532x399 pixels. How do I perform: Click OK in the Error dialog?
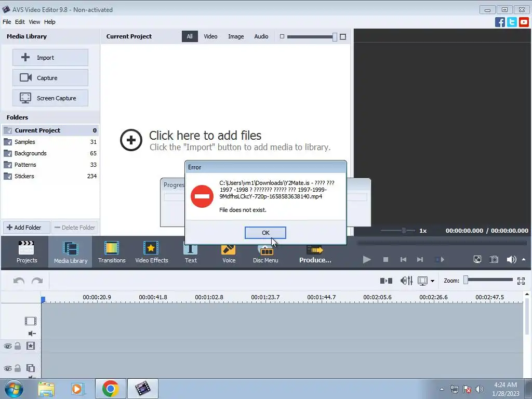pyautogui.click(x=265, y=233)
